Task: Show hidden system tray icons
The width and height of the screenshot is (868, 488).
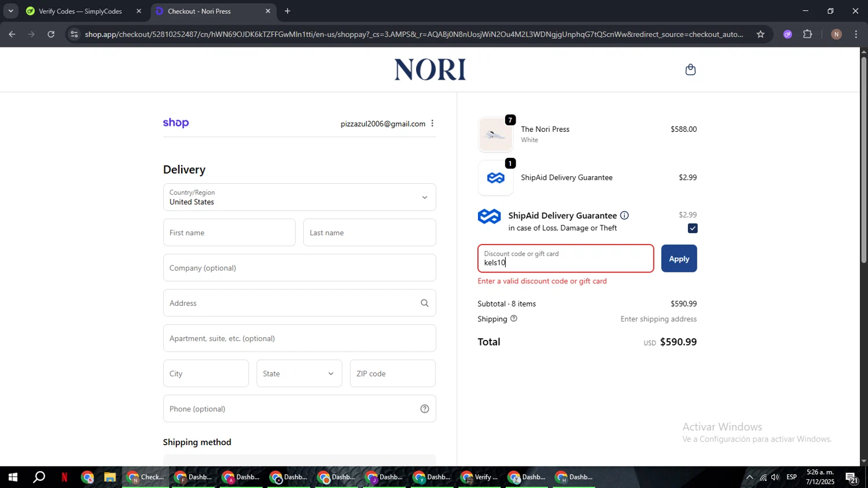Action: pyautogui.click(x=749, y=478)
